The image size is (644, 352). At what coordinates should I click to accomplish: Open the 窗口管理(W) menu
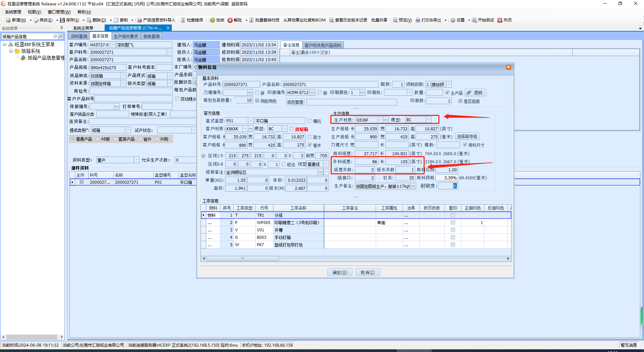pyautogui.click(x=59, y=12)
